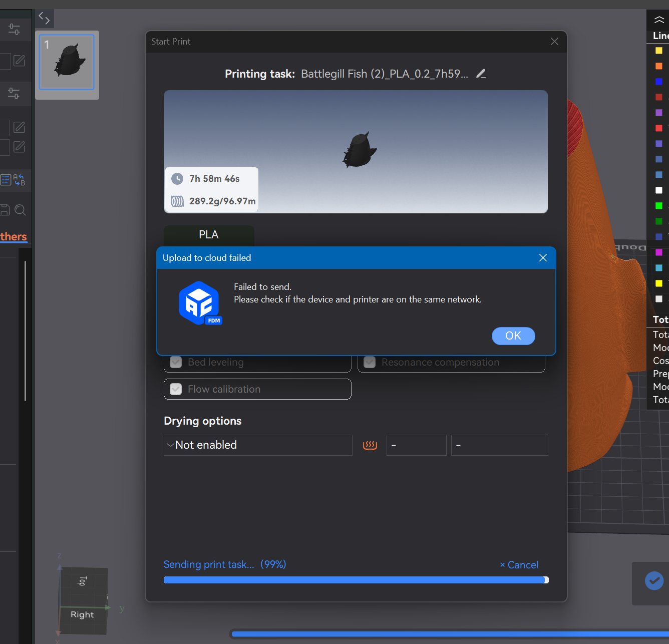Click the search magnifier icon in left sidebar
Image resolution: width=669 pixels, height=644 pixels.
pyautogui.click(x=20, y=210)
